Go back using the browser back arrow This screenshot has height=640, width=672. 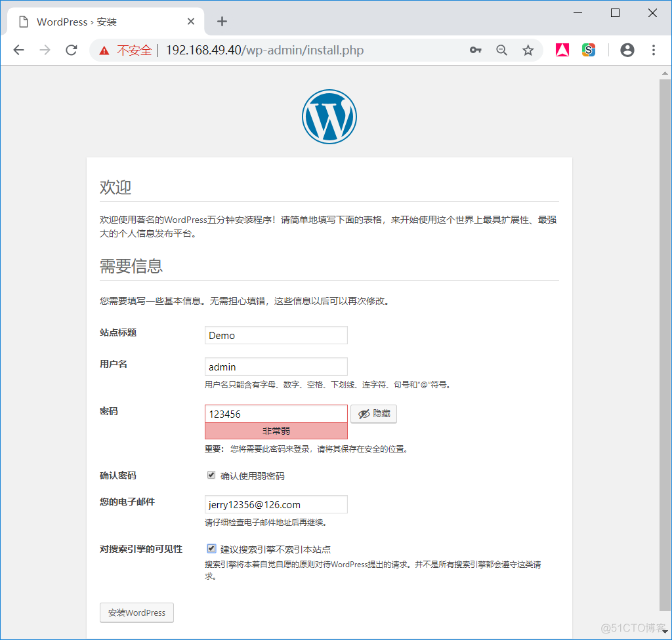(x=19, y=50)
